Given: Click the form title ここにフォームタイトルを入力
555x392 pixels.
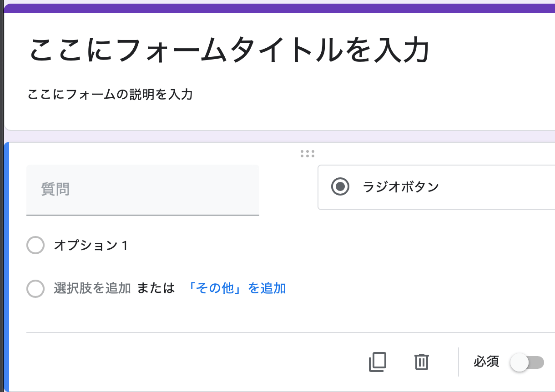Looking at the screenshot, I should 229,50.
